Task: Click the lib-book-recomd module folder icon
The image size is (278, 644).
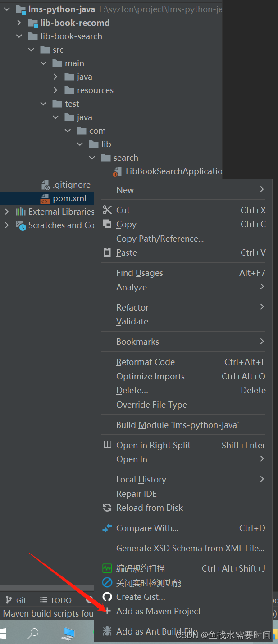Action: point(33,23)
